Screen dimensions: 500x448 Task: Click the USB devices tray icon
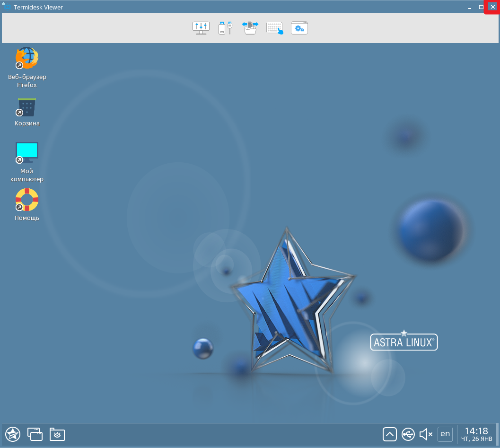408,434
